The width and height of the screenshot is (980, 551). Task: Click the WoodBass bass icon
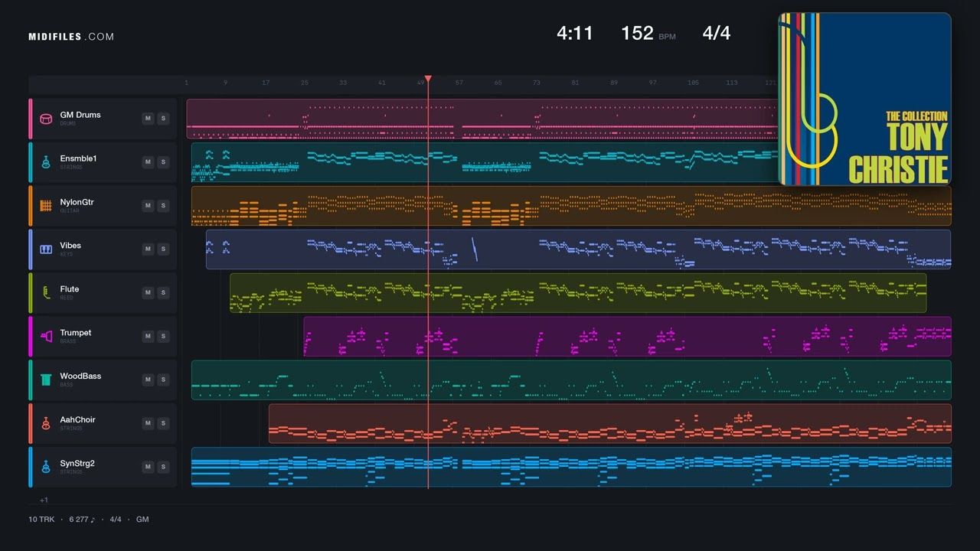point(46,380)
